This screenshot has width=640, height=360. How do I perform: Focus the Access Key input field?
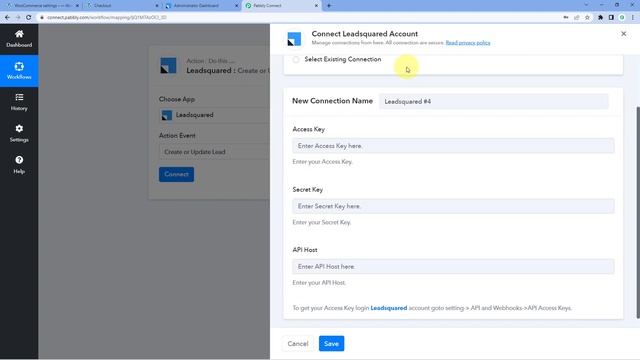tap(453, 146)
